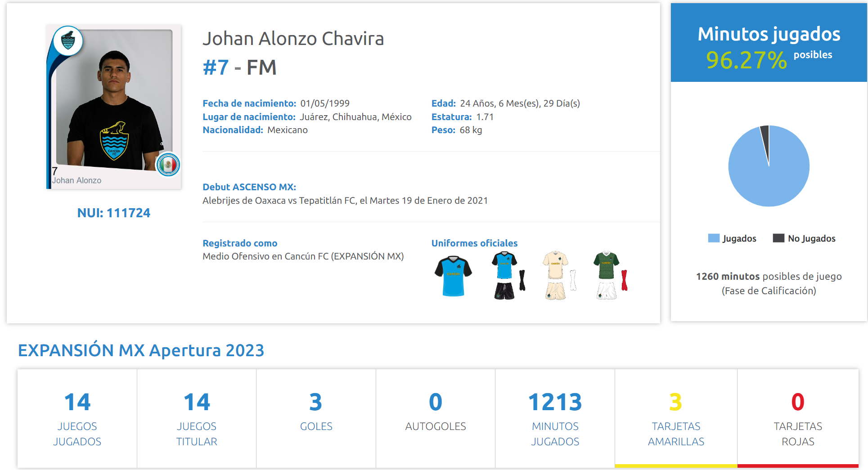Click birthplace Juárez, Chihuahua, México
This screenshot has height=470, width=868.
click(355, 117)
